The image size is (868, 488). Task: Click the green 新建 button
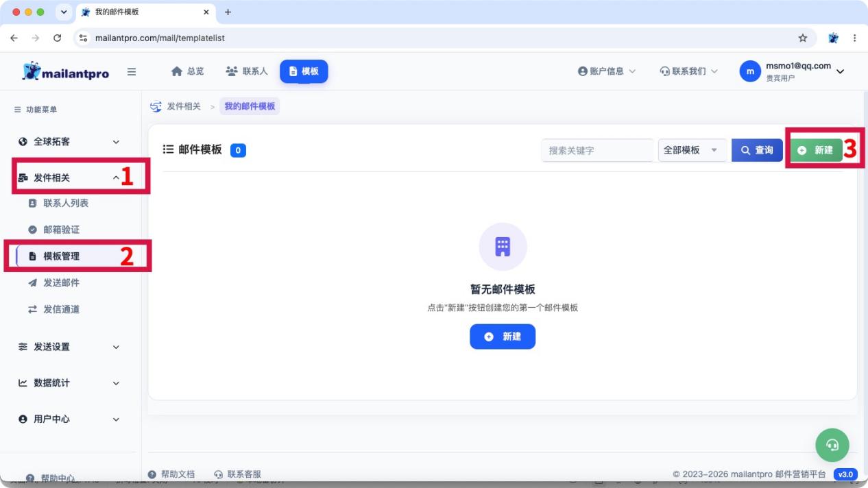(x=815, y=150)
